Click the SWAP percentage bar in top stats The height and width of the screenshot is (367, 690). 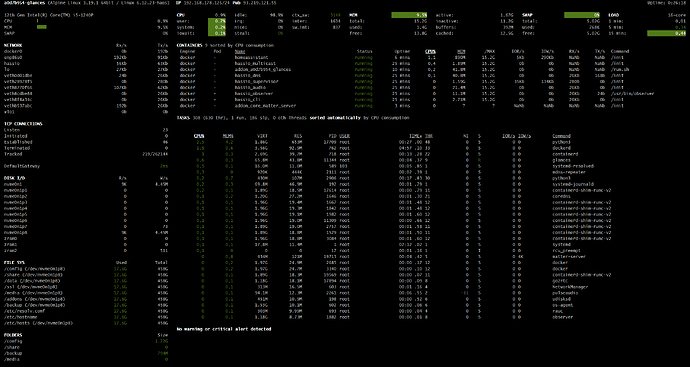click(582, 15)
